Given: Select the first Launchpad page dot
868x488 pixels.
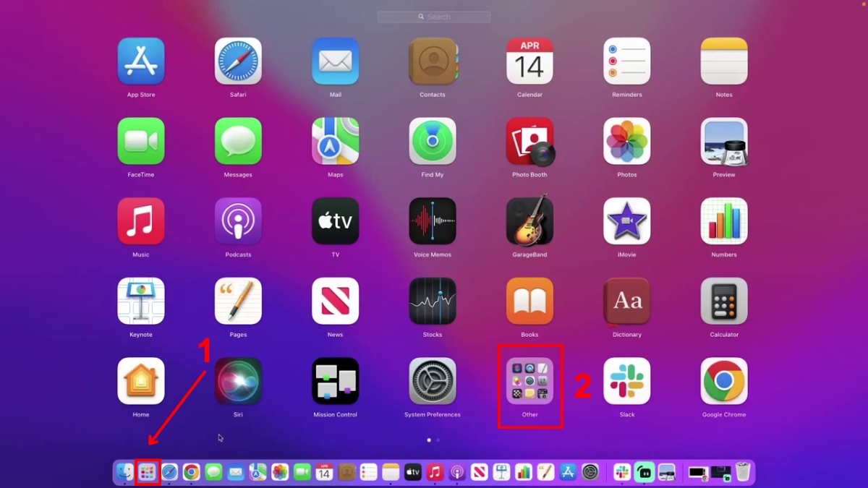Looking at the screenshot, I should point(429,440).
